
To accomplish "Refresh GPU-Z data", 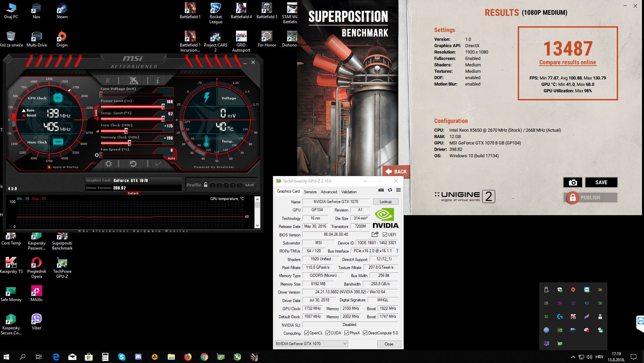I will (390, 190).
